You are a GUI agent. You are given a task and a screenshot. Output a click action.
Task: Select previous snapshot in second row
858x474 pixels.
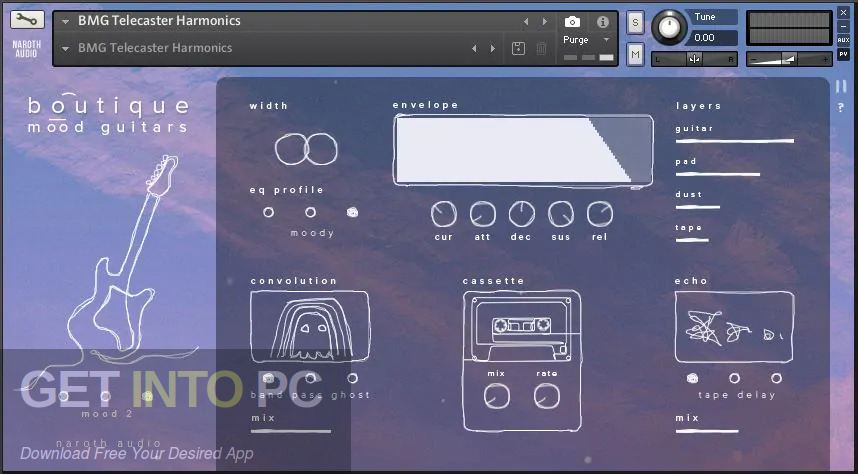[474, 48]
